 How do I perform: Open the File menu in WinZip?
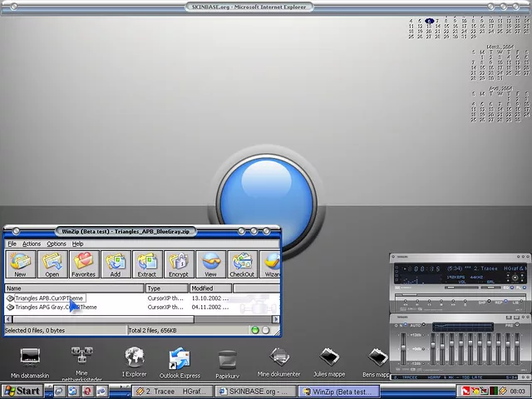coord(12,244)
